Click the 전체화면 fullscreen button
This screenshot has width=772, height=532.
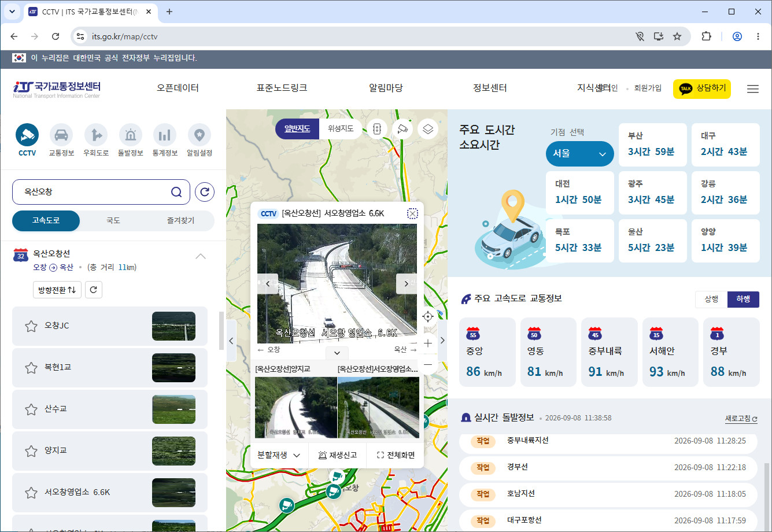pos(396,455)
